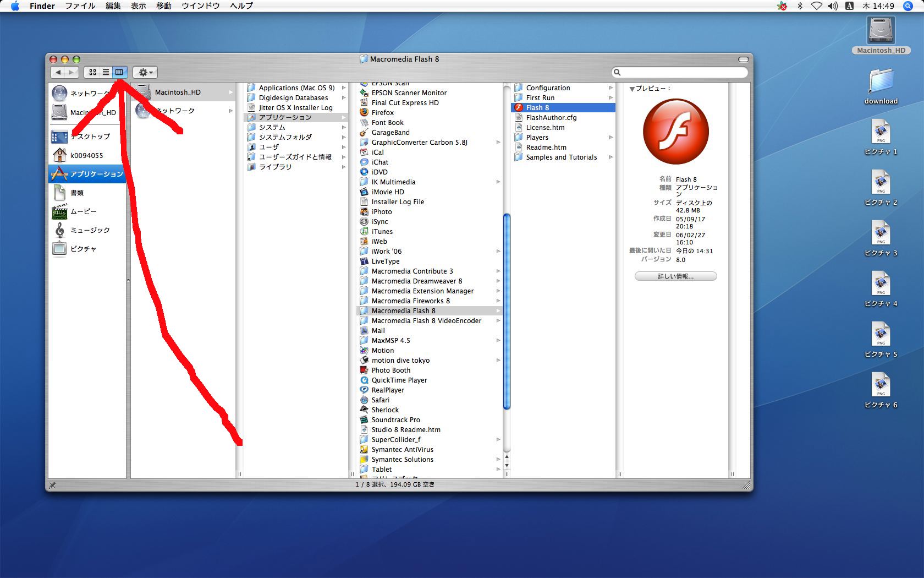This screenshot has width=924, height=578.
Task: Open the ファイル menu
Action: pos(80,6)
